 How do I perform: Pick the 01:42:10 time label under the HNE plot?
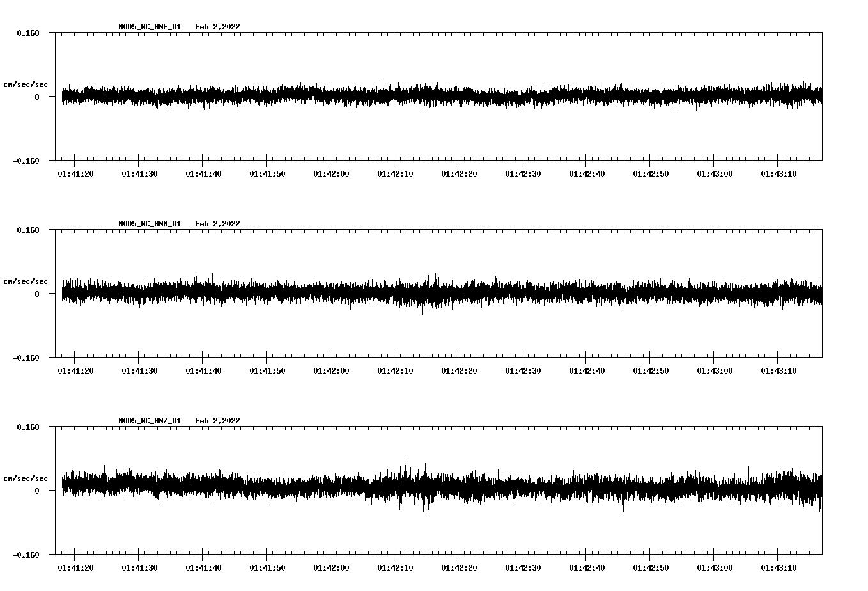[395, 174]
